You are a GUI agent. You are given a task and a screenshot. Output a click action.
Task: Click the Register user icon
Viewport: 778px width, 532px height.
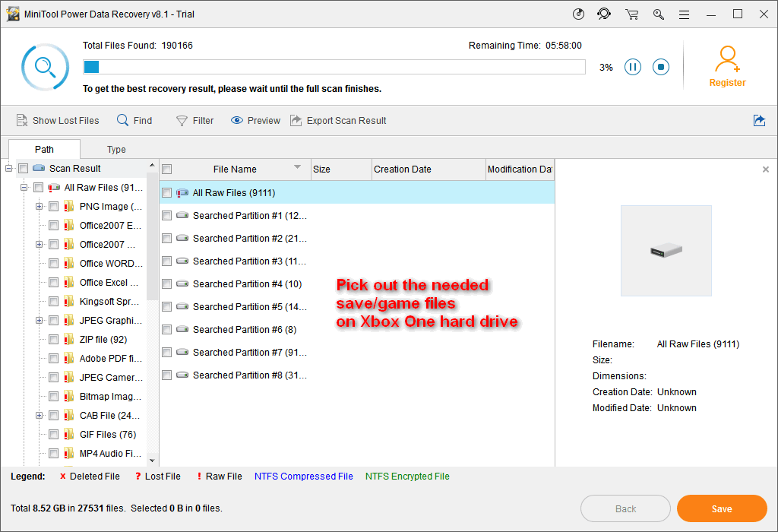(x=727, y=60)
